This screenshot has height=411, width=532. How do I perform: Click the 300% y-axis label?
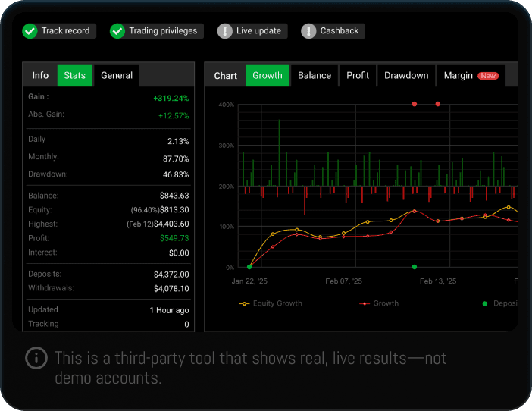(x=227, y=146)
